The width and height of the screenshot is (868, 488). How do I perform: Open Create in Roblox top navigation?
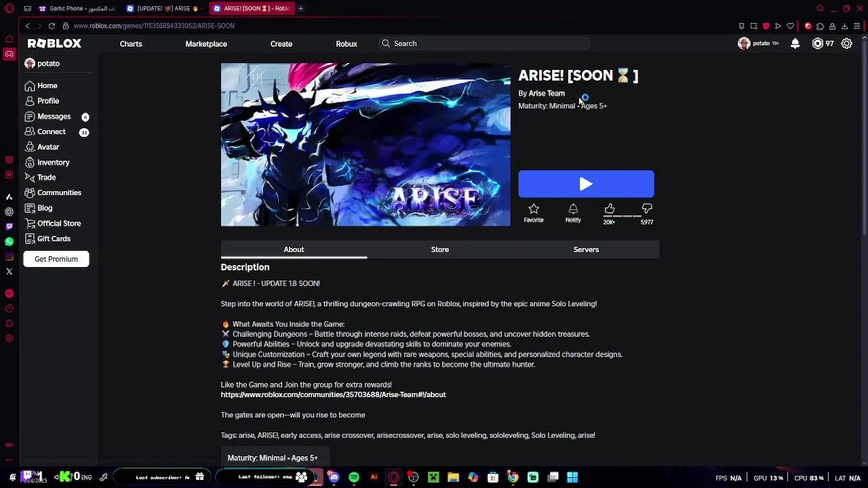tap(281, 43)
